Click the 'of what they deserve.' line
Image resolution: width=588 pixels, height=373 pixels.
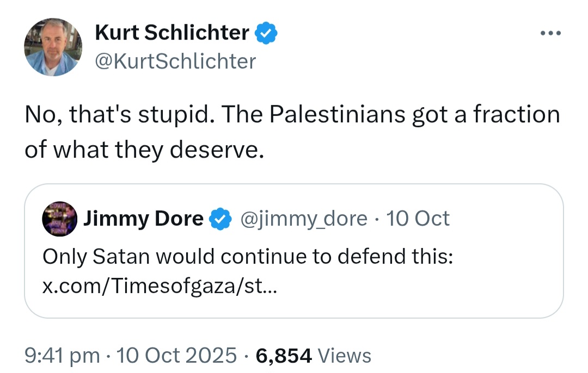coord(144,150)
